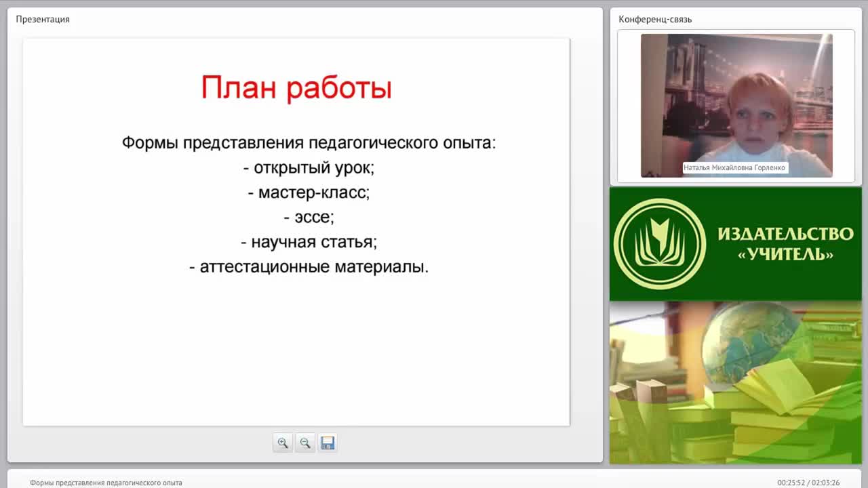Click the 'Презентация' panel title

tap(43, 19)
